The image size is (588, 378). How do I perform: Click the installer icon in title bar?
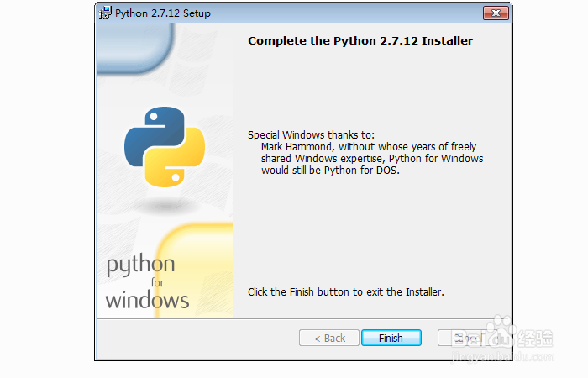[x=105, y=13]
